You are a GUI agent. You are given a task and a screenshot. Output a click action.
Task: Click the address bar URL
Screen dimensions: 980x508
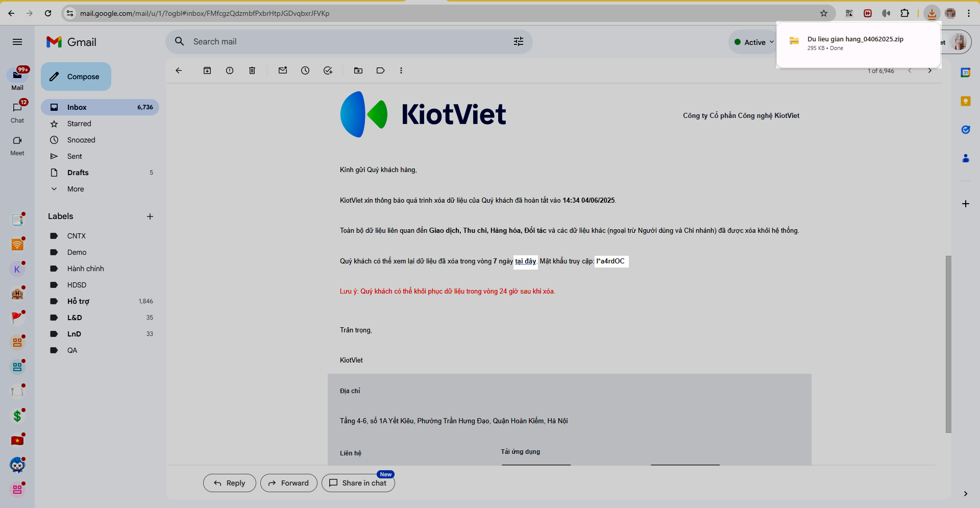pyautogui.click(x=205, y=13)
